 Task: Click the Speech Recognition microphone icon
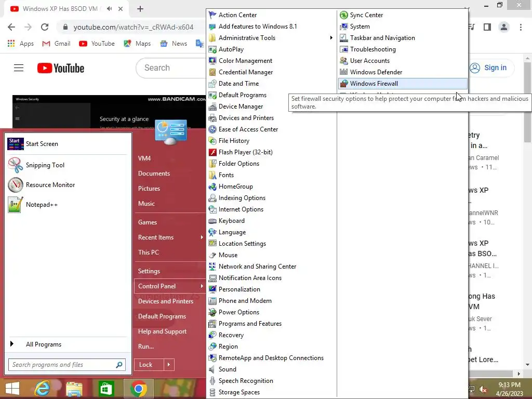(212, 381)
